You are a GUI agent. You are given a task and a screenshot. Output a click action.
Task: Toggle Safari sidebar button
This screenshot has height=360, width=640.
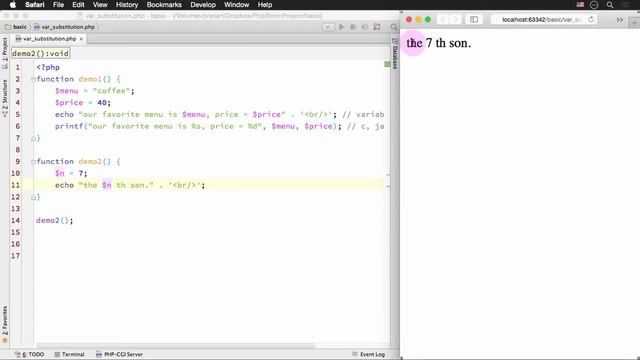click(474, 20)
